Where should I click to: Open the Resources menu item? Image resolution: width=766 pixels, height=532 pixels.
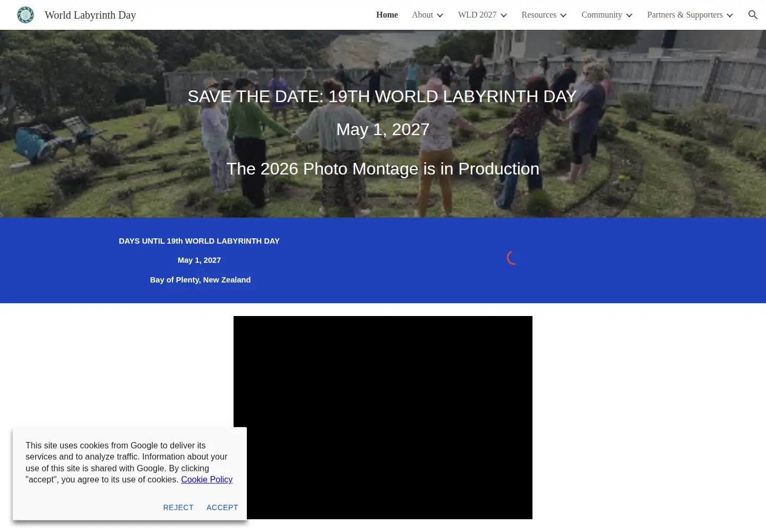[539, 15]
